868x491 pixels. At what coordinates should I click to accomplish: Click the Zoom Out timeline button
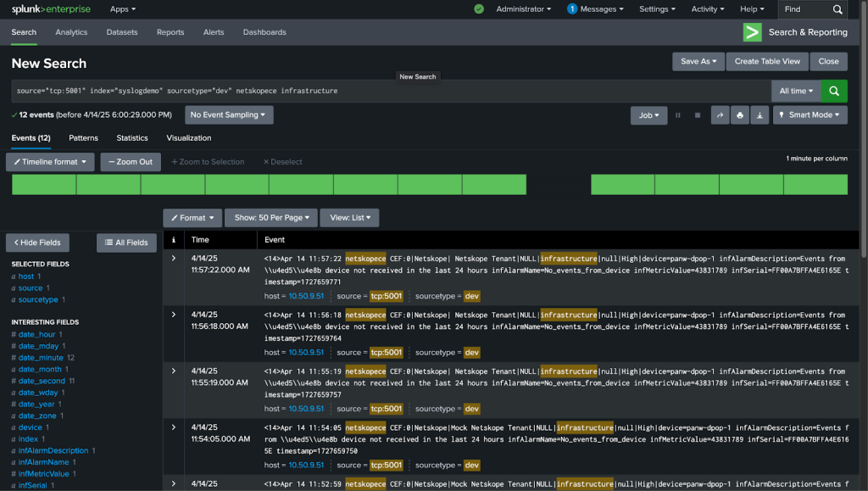coord(131,162)
